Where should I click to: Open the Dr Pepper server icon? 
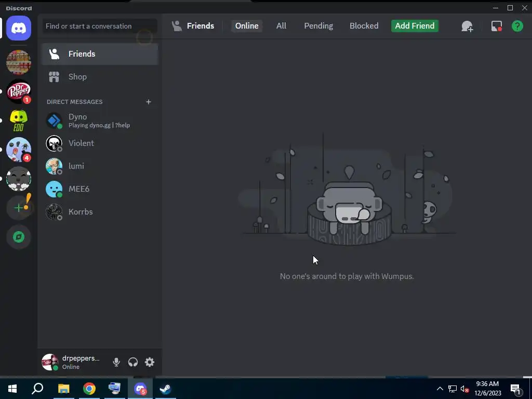[19, 91]
